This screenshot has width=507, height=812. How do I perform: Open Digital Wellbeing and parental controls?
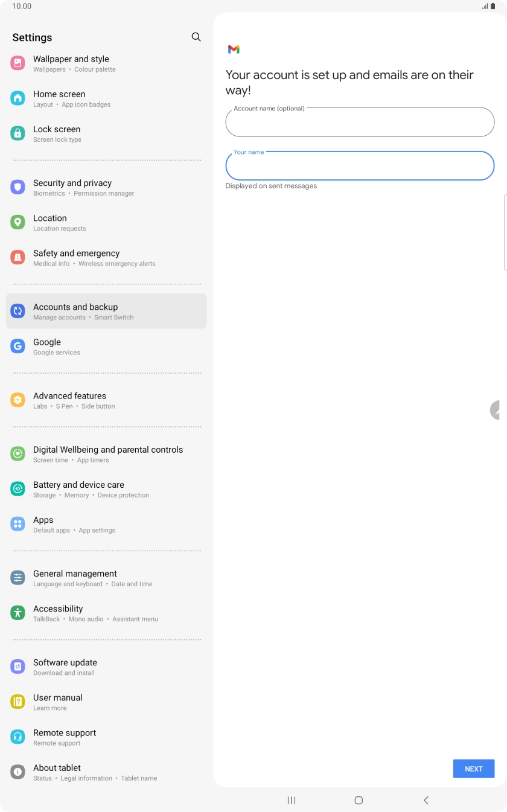click(x=106, y=454)
